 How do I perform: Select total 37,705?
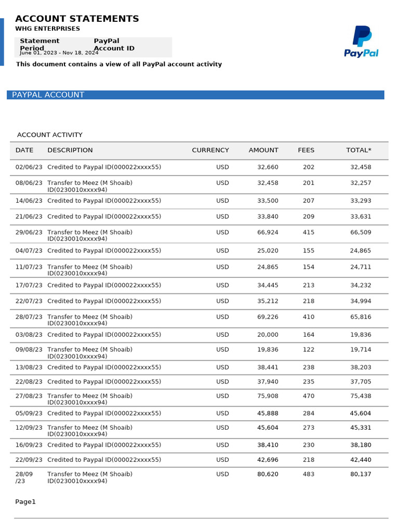point(361,381)
